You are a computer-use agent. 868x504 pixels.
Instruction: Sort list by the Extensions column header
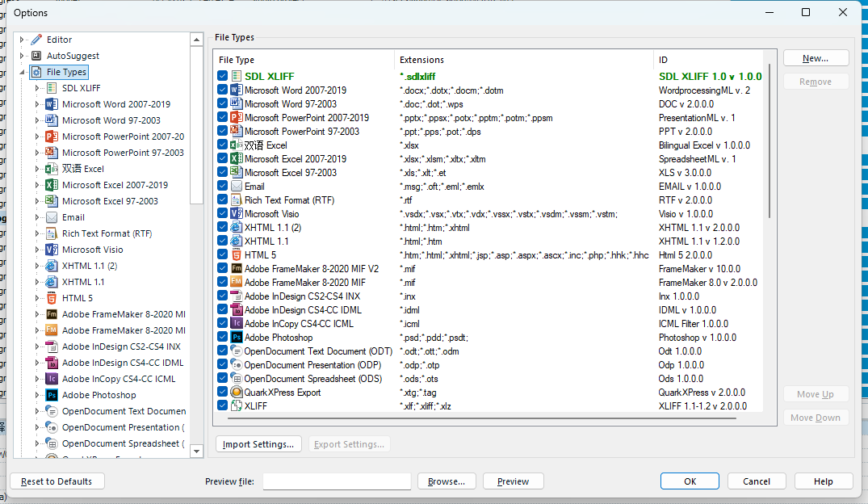523,60
